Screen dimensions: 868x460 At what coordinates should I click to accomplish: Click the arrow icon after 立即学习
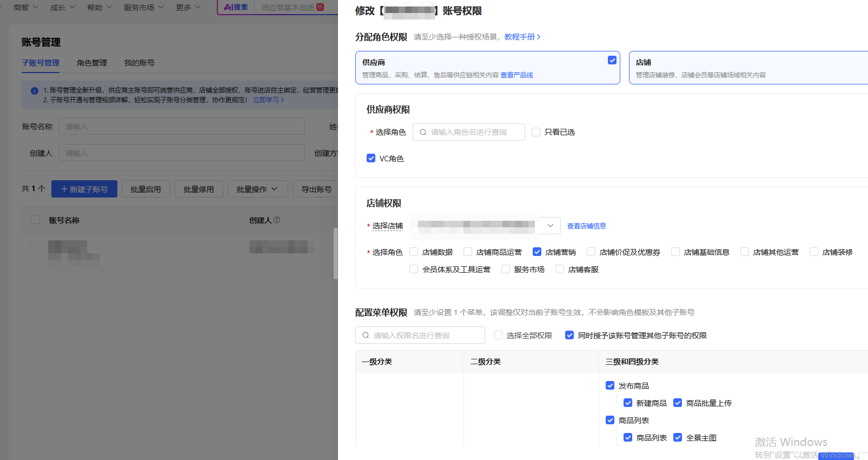[282, 100]
